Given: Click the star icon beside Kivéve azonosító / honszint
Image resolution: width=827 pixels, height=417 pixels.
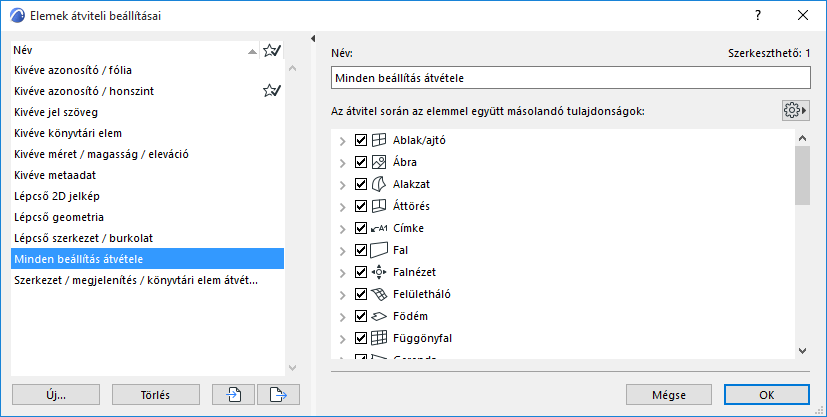Looking at the screenshot, I should tap(271, 91).
